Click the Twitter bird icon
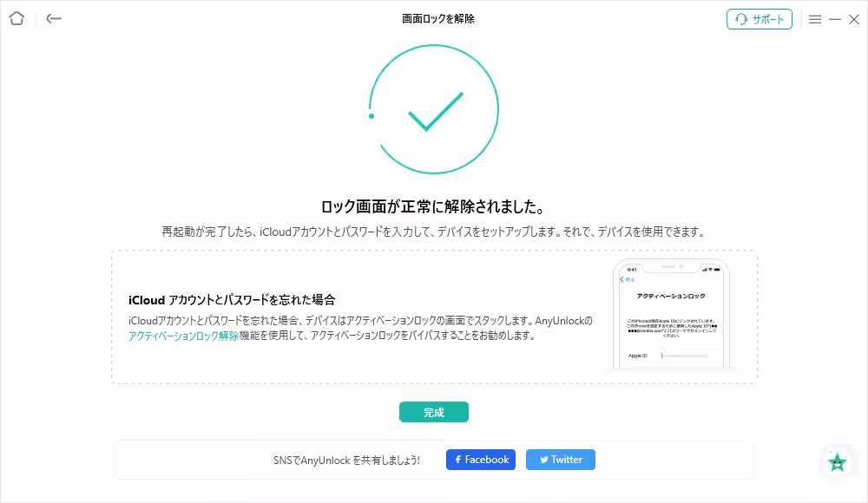 pyautogui.click(x=544, y=460)
